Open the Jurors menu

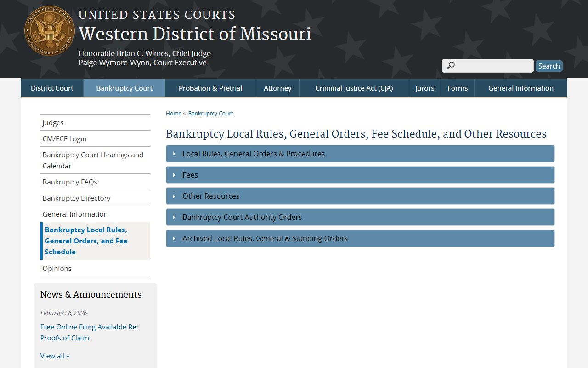click(x=424, y=88)
